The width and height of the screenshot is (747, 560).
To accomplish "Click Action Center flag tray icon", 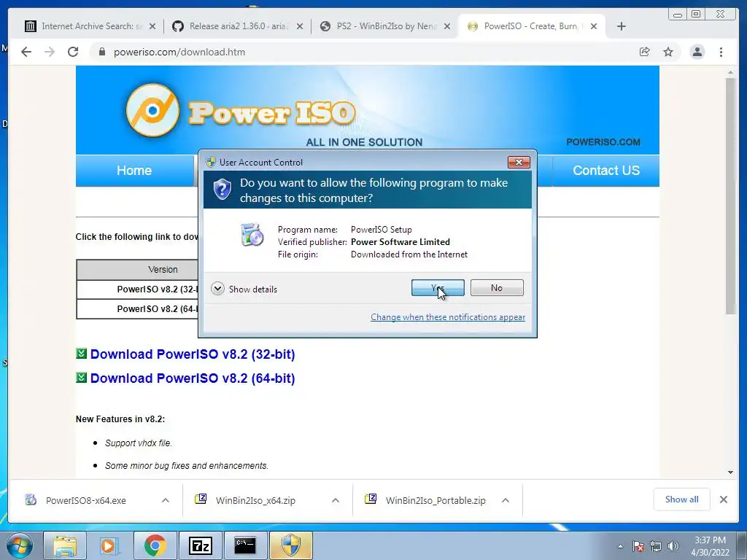I will pos(638,546).
